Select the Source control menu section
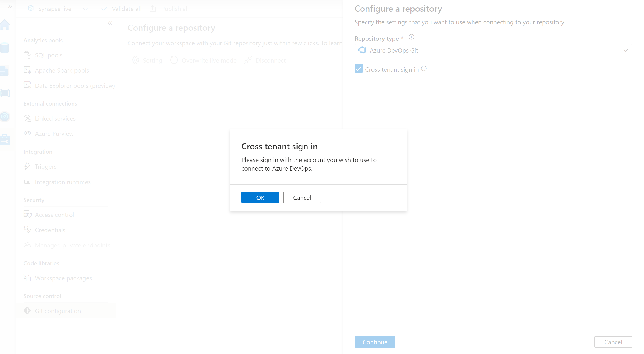Image resolution: width=644 pixels, height=354 pixels. coord(42,295)
